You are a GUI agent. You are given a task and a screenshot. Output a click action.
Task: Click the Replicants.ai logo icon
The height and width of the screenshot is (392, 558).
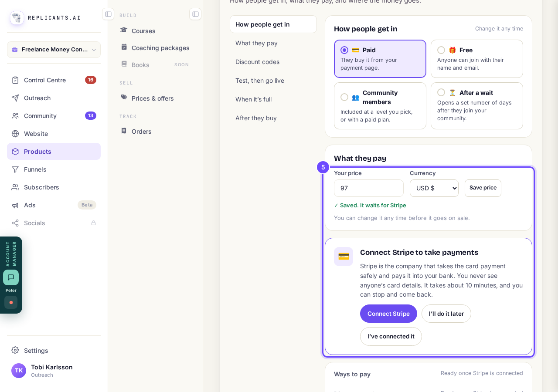pos(17,18)
